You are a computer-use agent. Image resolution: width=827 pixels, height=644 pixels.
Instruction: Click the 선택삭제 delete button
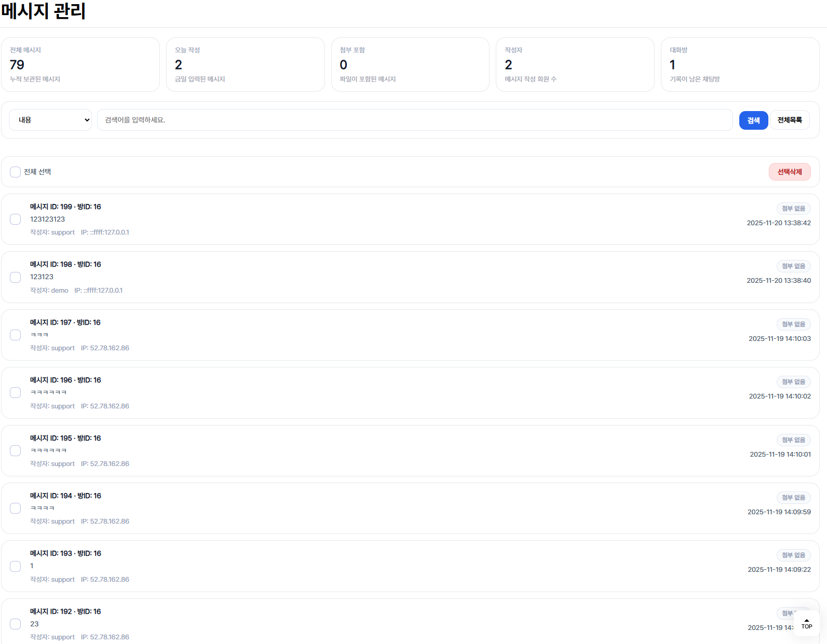point(789,172)
